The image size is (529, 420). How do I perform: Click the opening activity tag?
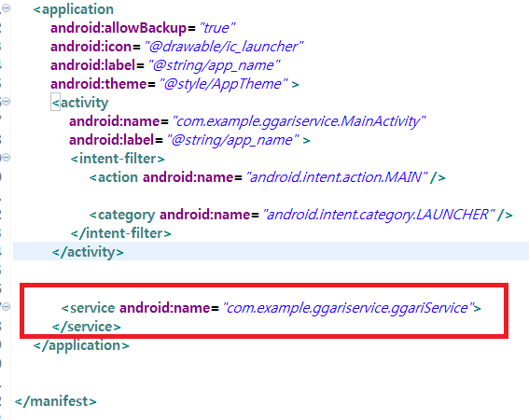coord(80,103)
